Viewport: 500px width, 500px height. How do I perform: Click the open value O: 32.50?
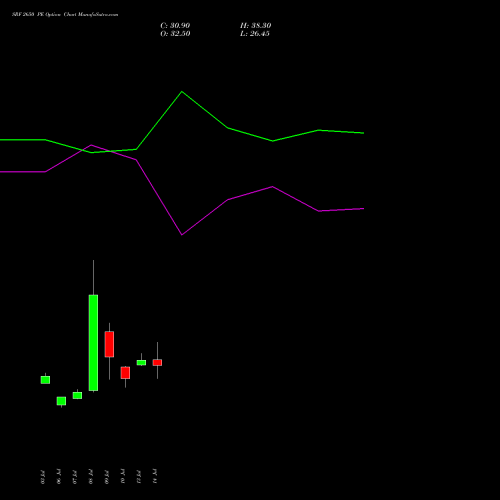click(175, 34)
